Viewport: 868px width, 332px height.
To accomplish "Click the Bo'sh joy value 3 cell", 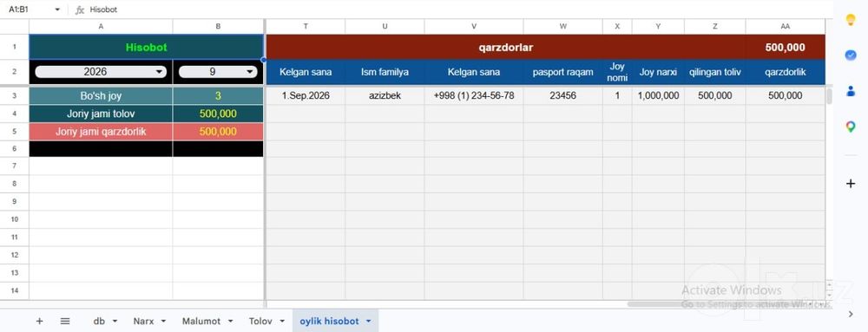I will [x=218, y=95].
